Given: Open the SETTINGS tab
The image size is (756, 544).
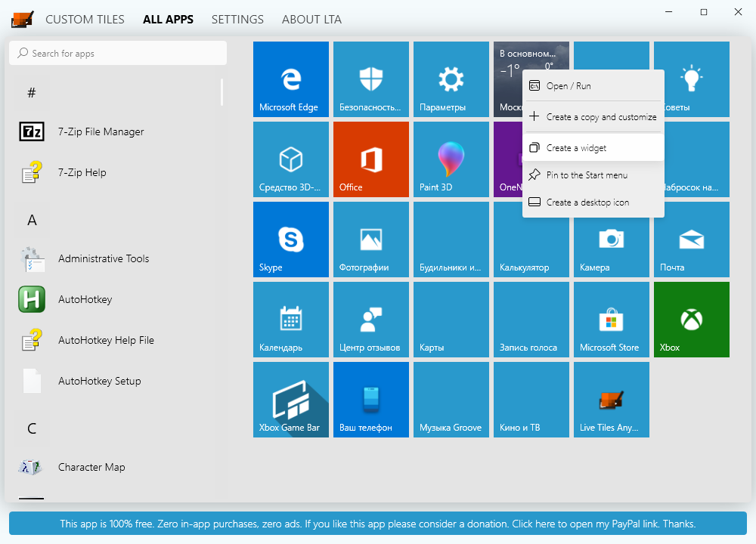Looking at the screenshot, I should 237,20.
